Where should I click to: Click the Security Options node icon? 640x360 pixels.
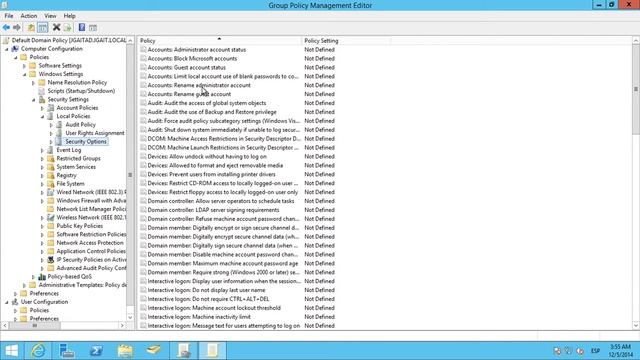click(59, 142)
